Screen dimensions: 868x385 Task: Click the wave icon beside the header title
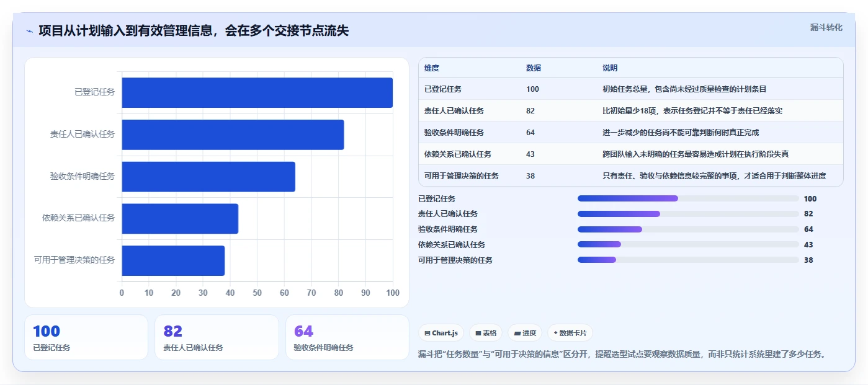tap(29, 31)
